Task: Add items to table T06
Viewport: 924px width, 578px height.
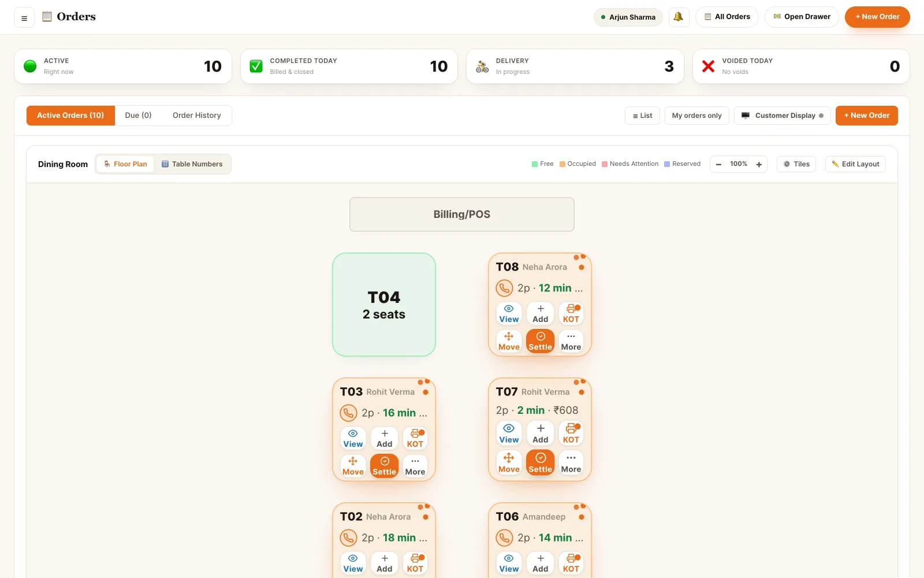Action: pyautogui.click(x=541, y=564)
